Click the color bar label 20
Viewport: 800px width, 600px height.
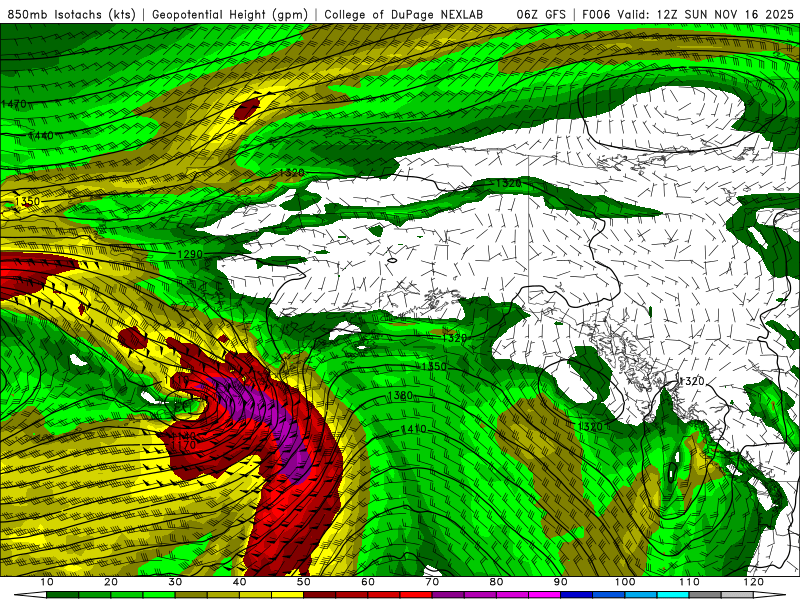click(111, 582)
